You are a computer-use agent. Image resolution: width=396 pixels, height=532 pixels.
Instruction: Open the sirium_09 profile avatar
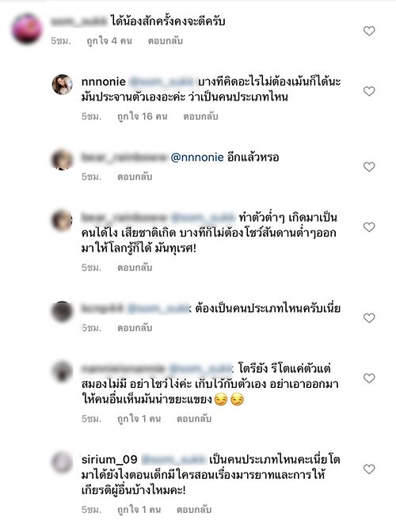click(62, 462)
